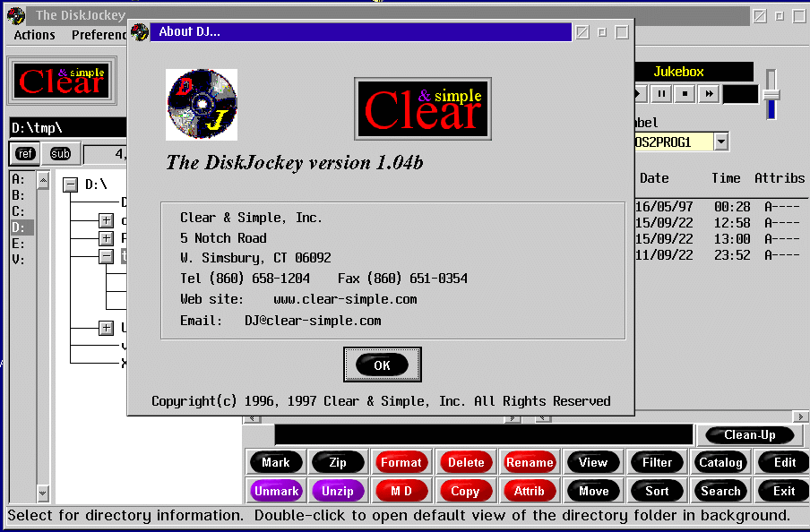The height and width of the screenshot is (532, 810).
Task: Toggle the 'sub' button
Action: pyautogui.click(x=60, y=153)
